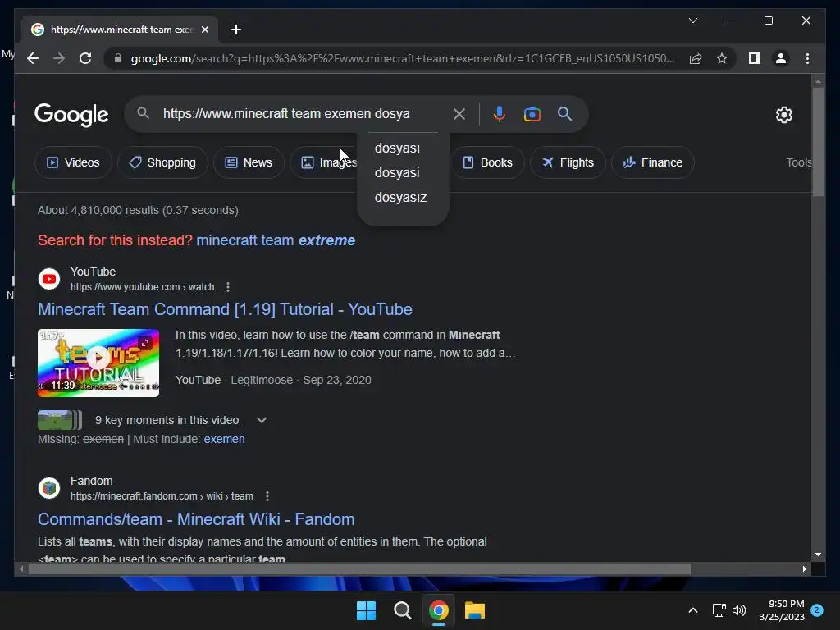Show hidden system tray icons
This screenshot has width=840, height=630.
pyautogui.click(x=692, y=610)
